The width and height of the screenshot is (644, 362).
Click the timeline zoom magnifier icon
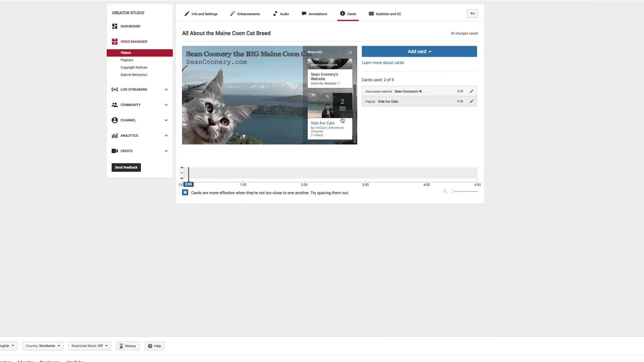click(445, 192)
